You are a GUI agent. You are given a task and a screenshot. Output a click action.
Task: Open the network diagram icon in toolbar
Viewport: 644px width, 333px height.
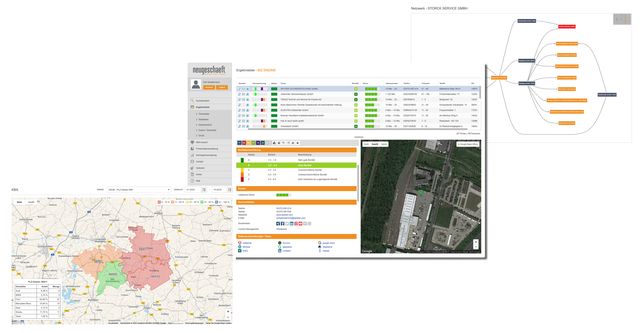click(288, 143)
